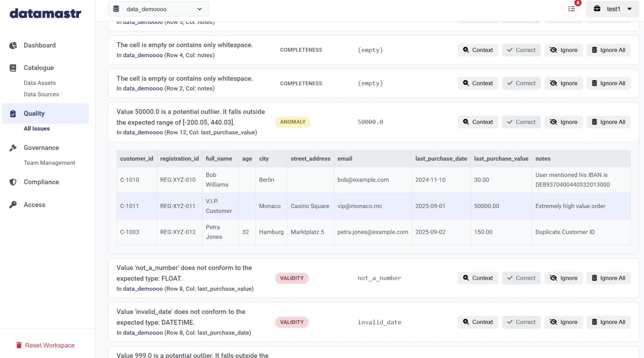Click the Compliance shield icon
Viewport: 644px width, 358px height.
(x=13, y=182)
